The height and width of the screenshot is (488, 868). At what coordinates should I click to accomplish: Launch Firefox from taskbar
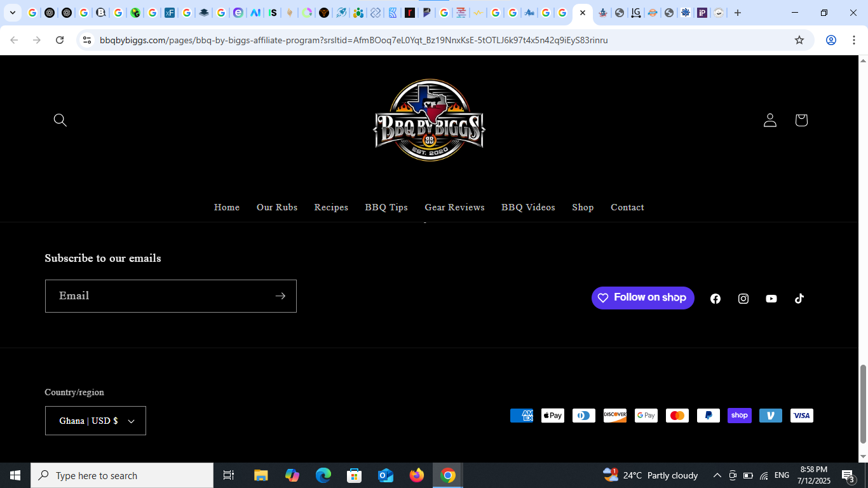tap(417, 475)
